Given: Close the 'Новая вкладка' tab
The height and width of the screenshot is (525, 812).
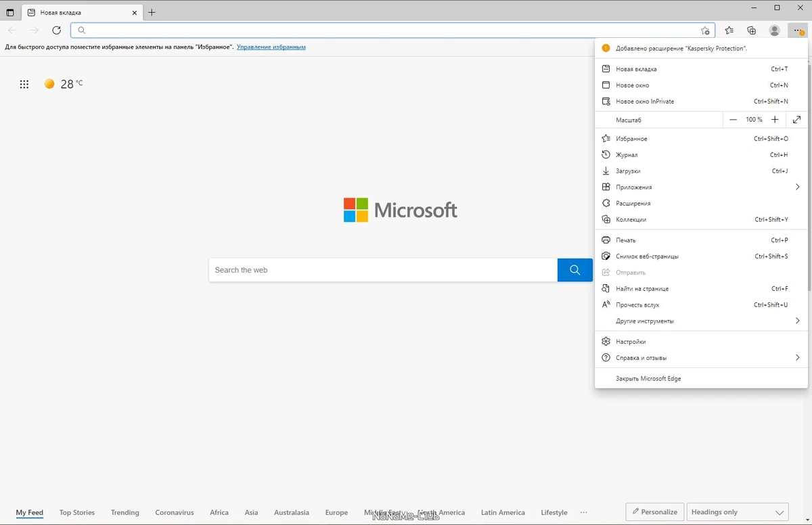Looking at the screenshot, I should (x=135, y=12).
